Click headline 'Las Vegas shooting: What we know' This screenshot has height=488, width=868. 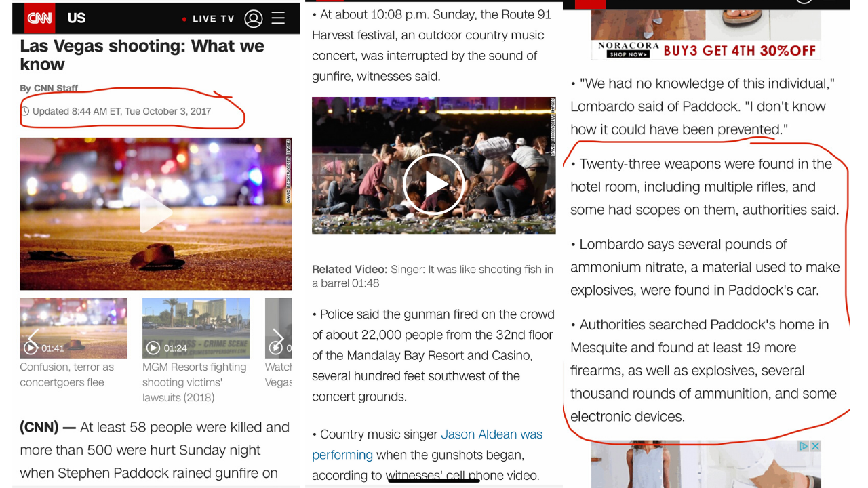[x=142, y=55]
